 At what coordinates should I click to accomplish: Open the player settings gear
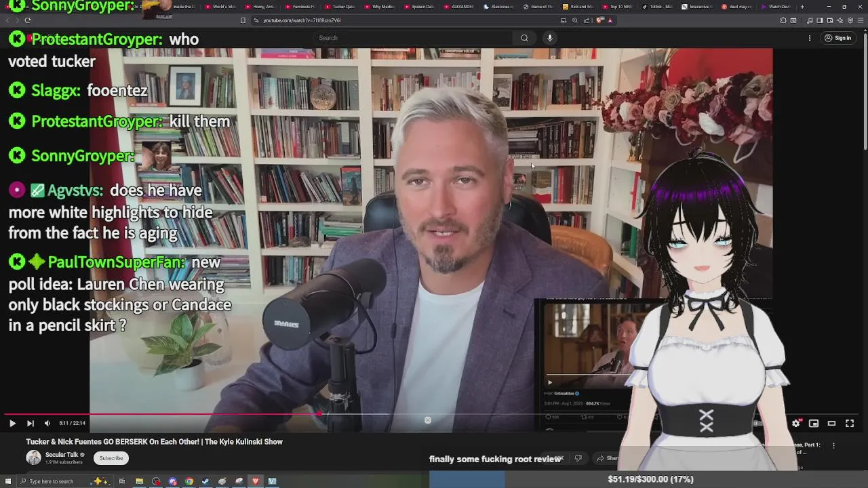pos(796,423)
